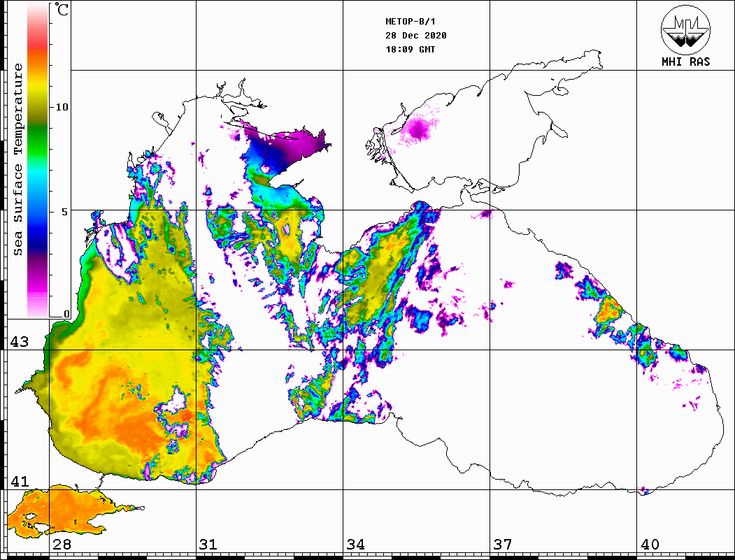Screen dimensions: 735x560
Task: Click the 'METOP-B/1' satellite label
Action: pyautogui.click(x=410, y=22)
